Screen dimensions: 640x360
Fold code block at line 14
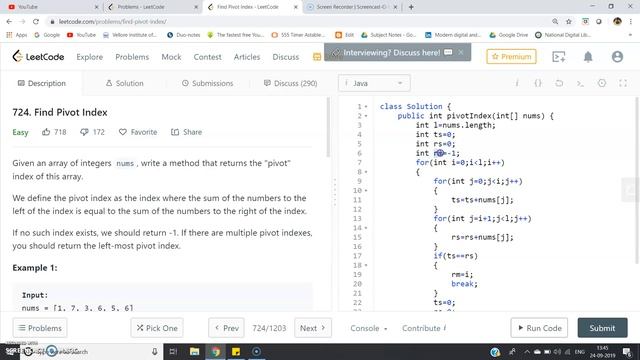(x=366, y=228)
